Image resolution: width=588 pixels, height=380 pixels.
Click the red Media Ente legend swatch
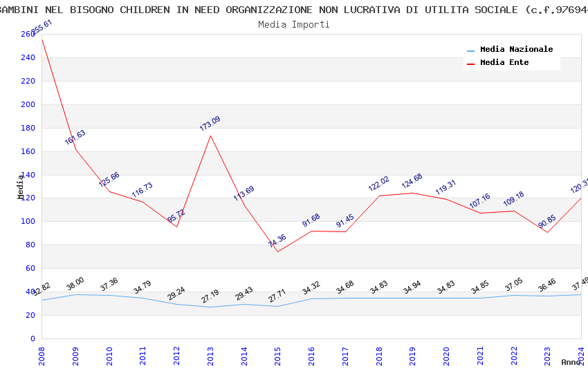tap(470, 64)
